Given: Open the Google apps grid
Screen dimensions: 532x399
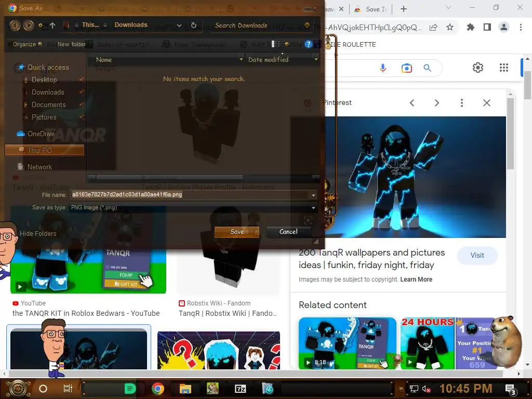Looking at the screenshot, I should [504, 68].
